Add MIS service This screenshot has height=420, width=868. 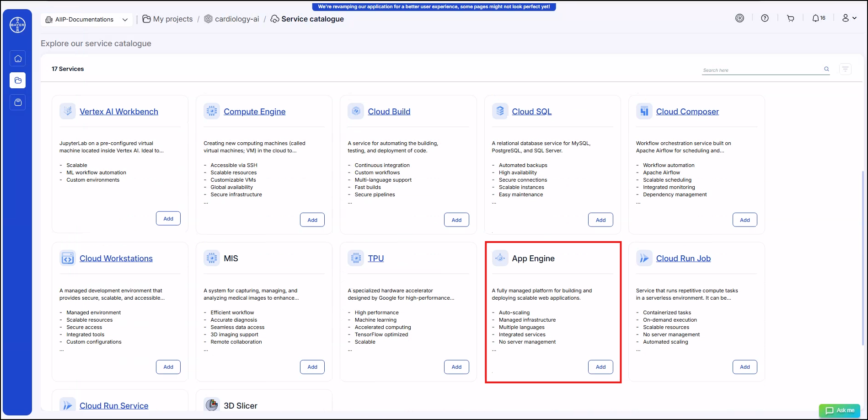coord(312,367)
